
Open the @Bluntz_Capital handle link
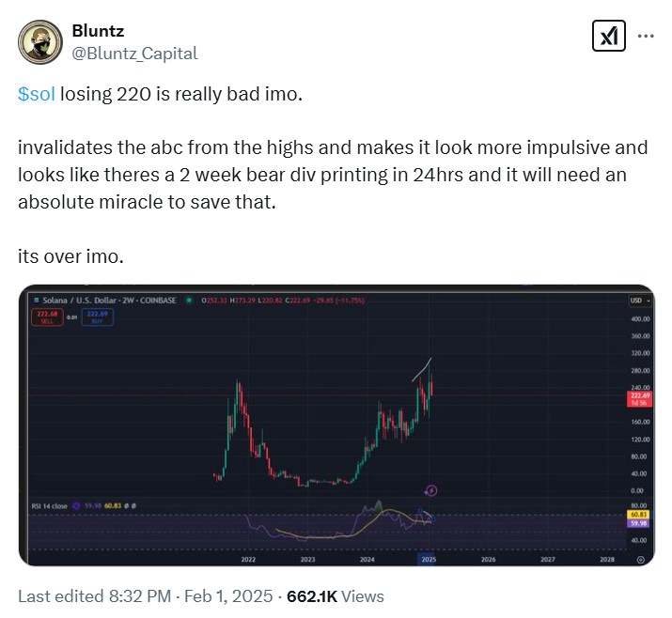[134, 54]
